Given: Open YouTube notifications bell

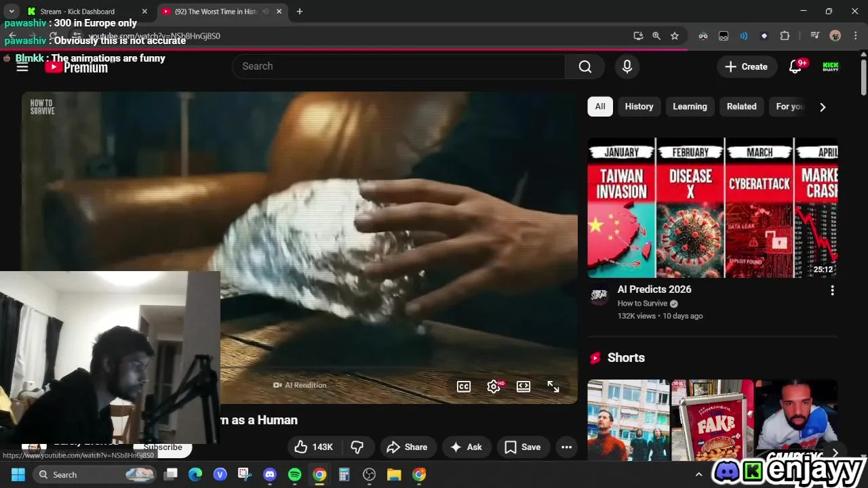Looking at the screenshot, I should tap(795, 66).
